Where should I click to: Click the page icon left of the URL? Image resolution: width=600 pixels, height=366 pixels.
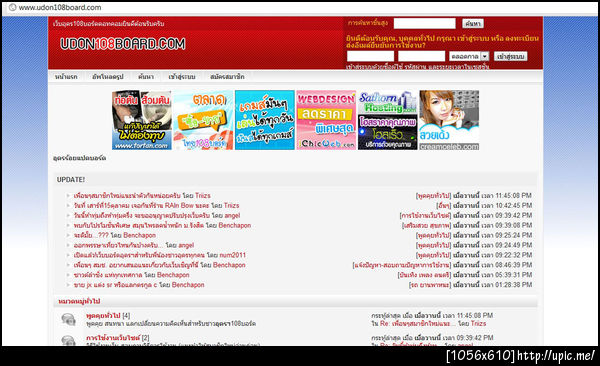13,7
